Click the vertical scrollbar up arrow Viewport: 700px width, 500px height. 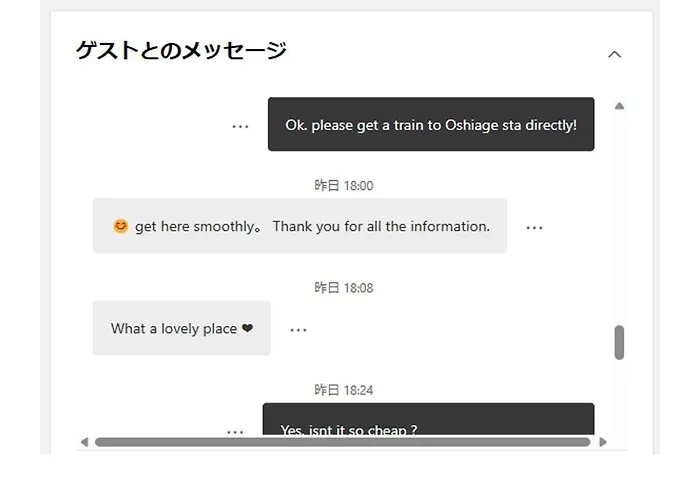click(619, 106)
